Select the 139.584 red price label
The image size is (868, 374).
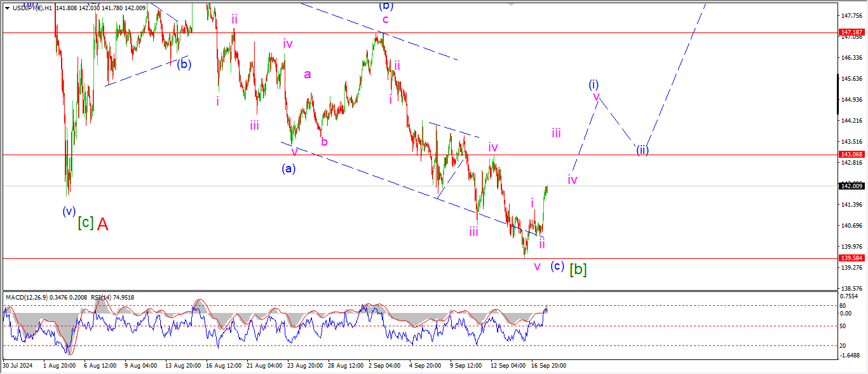[850, 258]
